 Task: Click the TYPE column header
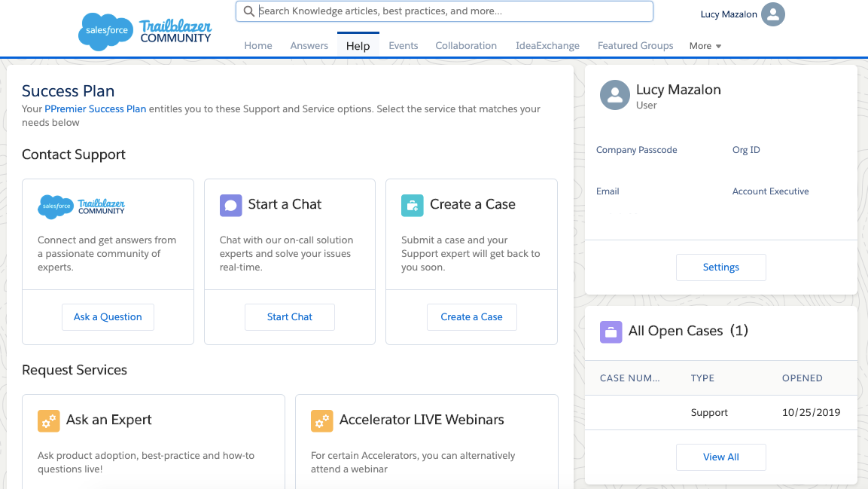(x=702, y=378)
